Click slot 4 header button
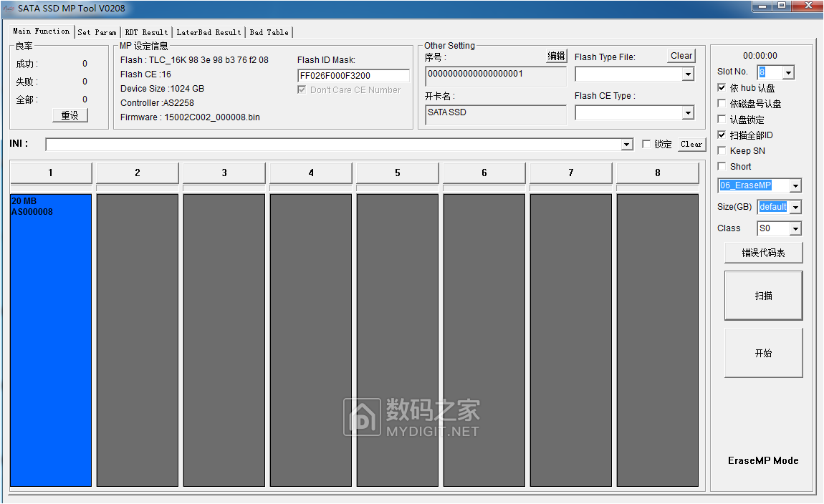This screenshot has width=824, height=504. 311,173
